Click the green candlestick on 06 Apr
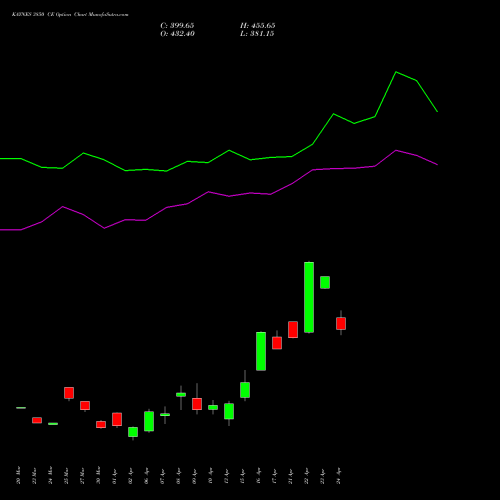The height and width of the screenshot is (500, 500). click(149, 421)
